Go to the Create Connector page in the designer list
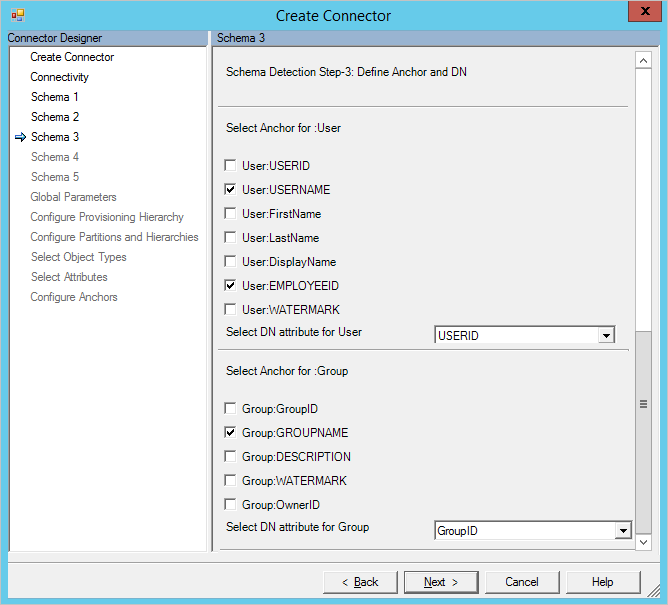Viewport: 668px width, 605px height. [x=72, y=57]
